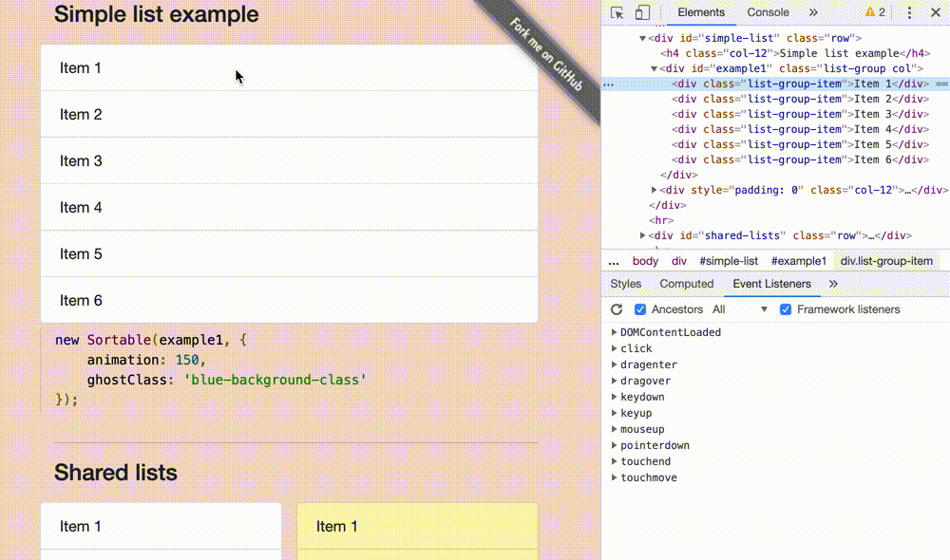
Task: Click Item 2 in the simple list
Action: click(x=289, y=115)
